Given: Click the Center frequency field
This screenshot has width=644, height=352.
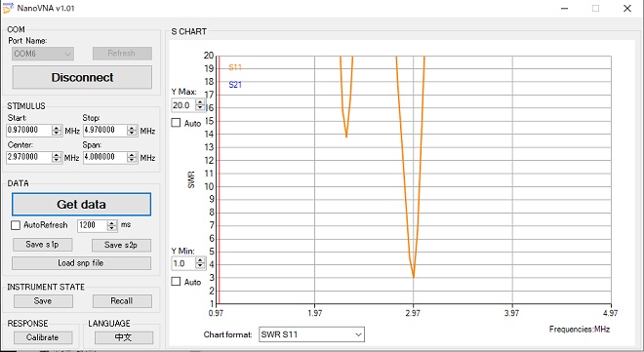Looking at the screenshot, I should pyautogui.click(x=29, y=157).
